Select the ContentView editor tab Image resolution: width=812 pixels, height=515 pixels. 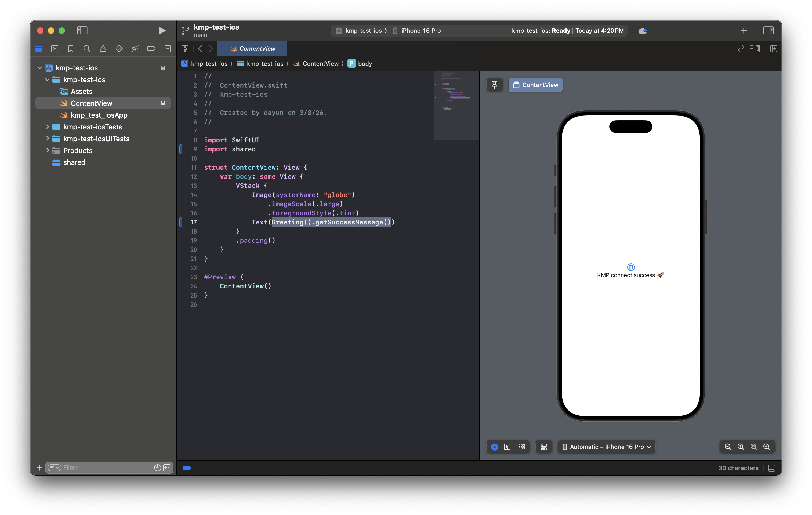click(252, 49)
